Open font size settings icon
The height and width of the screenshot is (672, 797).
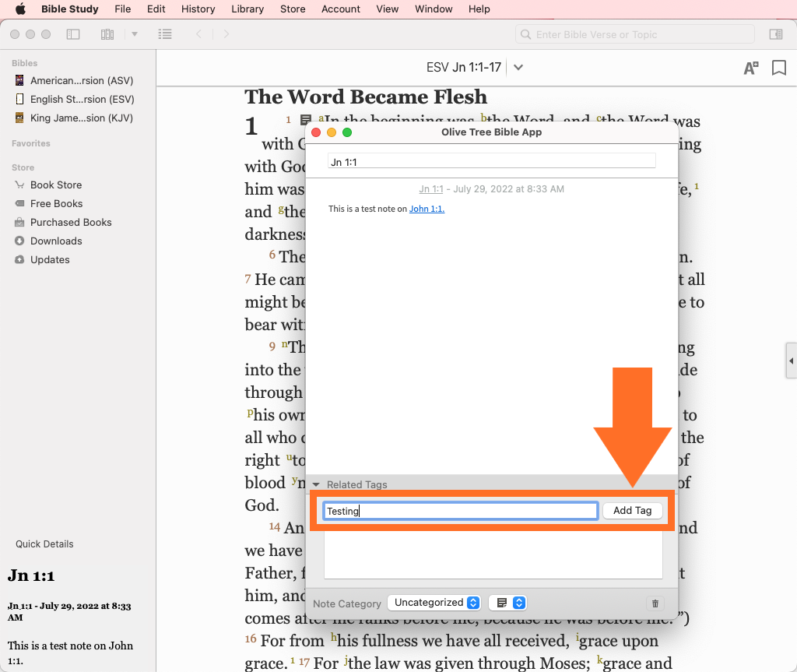tap(750, 68)
